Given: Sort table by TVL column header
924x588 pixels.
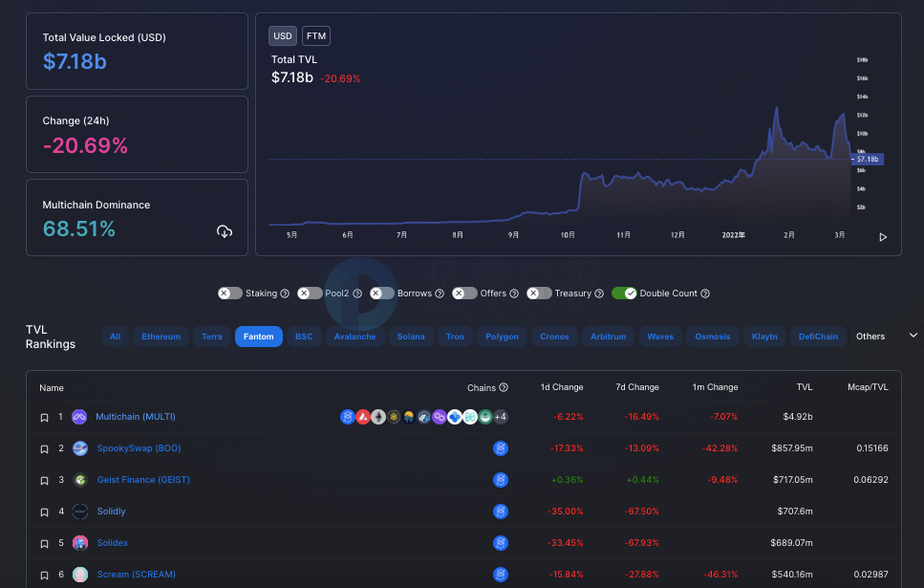Looking at the screenshot, I should click(805, 387).
